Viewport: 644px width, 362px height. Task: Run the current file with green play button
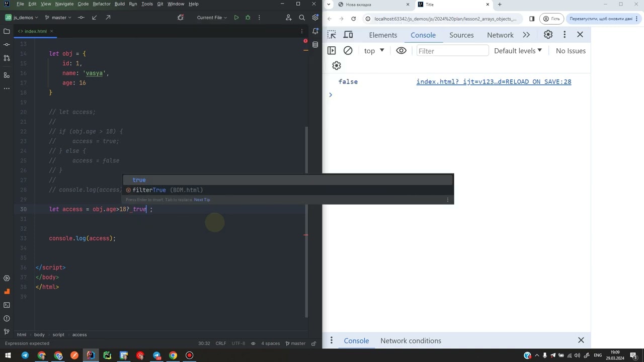coord(236,18)
